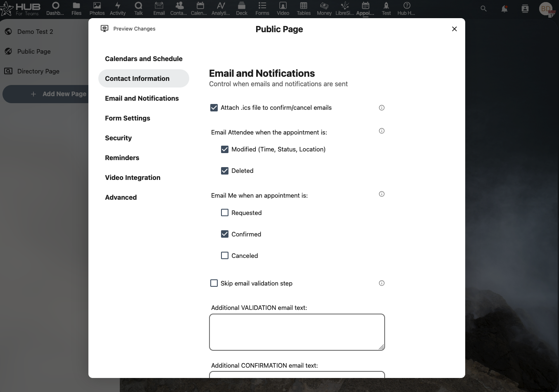Viewport: 559px width, 392px height.
Task: Select Video Integration section
Action: tap(144, 177)
